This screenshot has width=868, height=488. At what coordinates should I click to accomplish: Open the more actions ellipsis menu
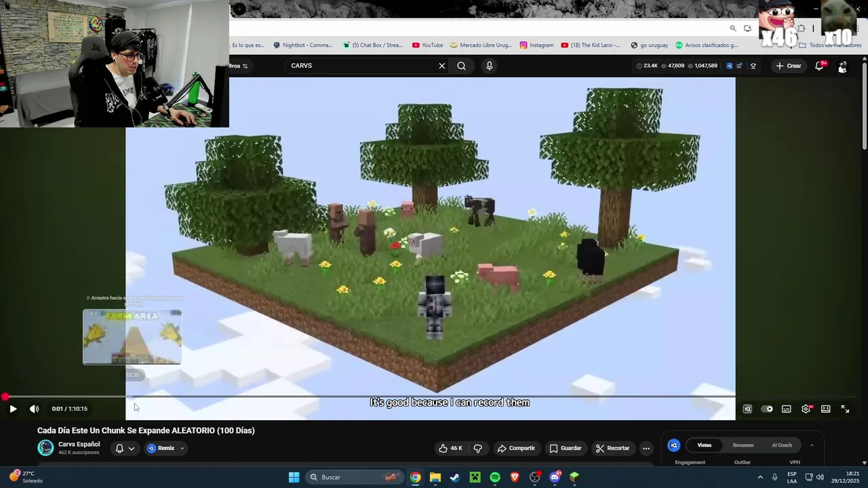(646, 448)
